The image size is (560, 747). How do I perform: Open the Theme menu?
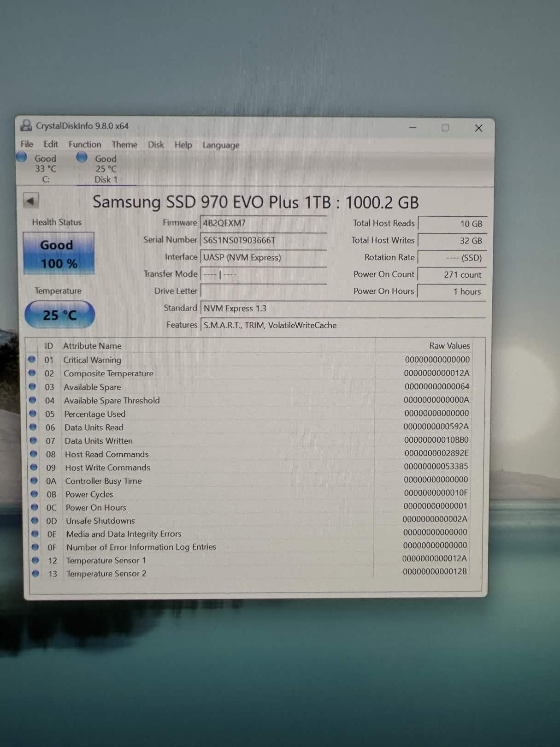coord(124,144)
